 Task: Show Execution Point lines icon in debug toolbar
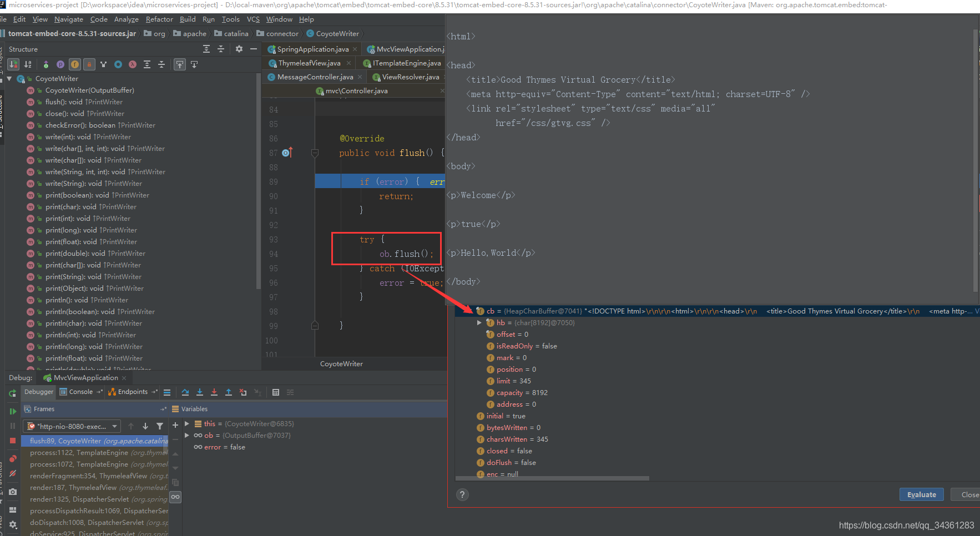click(x=167, y=392)
